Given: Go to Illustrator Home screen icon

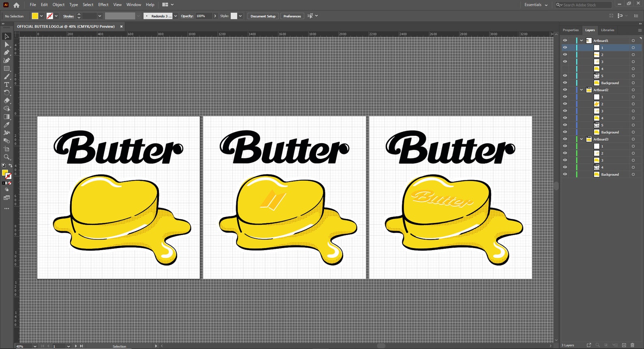Looking at the screenshot, I should [16, 5].
